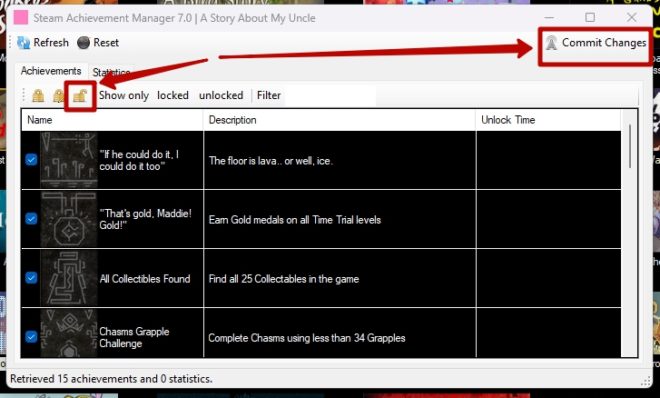Open the Statistics tab

(x=111, y=72)
